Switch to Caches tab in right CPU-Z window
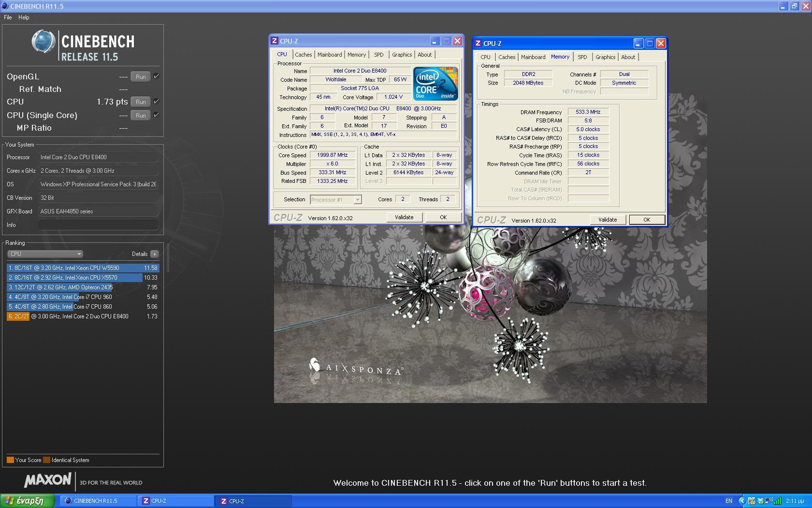The width and height of the screenshot is (812, 508). (507, 57)
